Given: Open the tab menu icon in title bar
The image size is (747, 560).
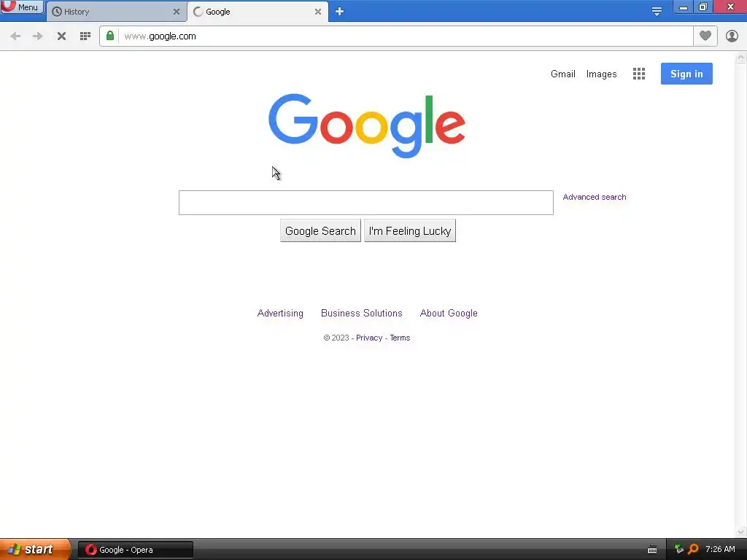Looking at the screenshot, I should [x=657, y=12].
